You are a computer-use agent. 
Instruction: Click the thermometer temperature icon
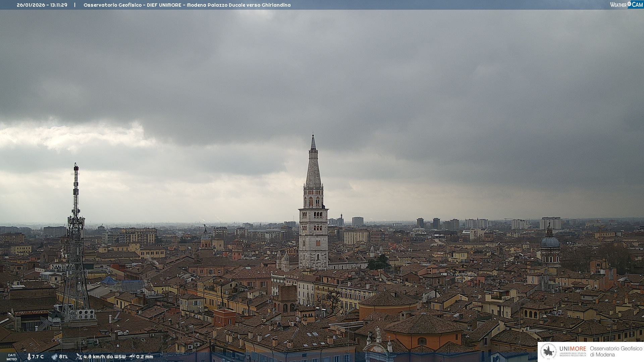point(29,357)
